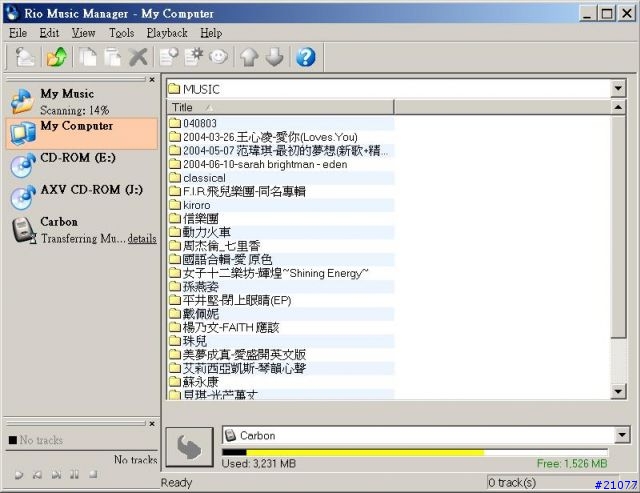
Task: Click the Play control in player panel
Action: pyautogui.click(x=18, y=475)
